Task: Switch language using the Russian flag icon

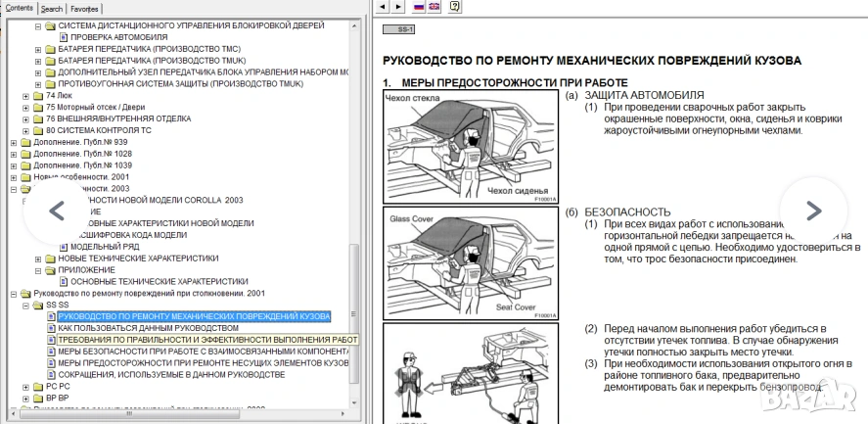Action: 420,7
